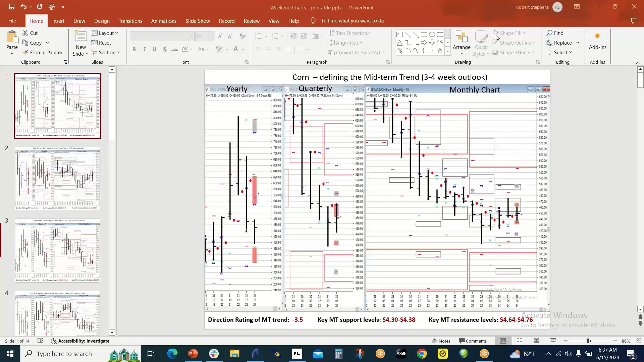
Task: Expand the Layout dropdown
Action: coord(105,33)
